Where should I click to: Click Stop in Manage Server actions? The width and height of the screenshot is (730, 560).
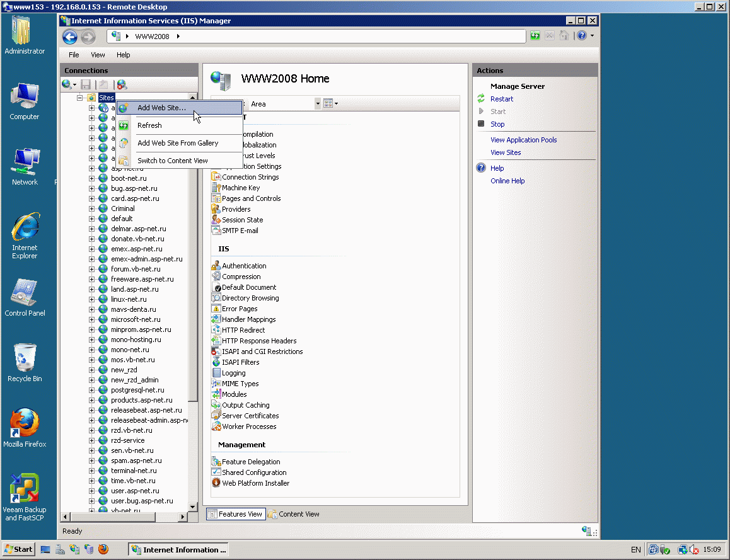(497, 124)
